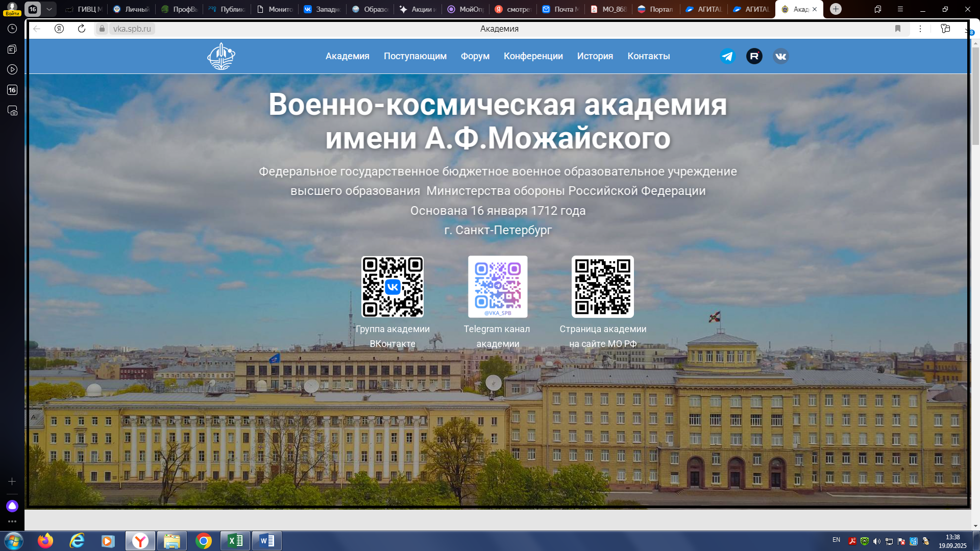The width and height of the screenshot is (980, 551).
Task: Open the three-dot page menu
Action: [920, 29]
